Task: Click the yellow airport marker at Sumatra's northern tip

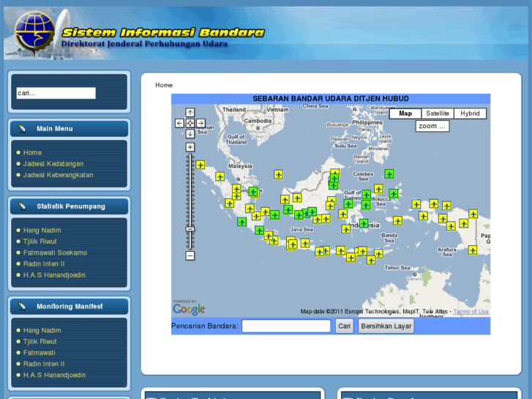Action: click(x=201, y=165)
